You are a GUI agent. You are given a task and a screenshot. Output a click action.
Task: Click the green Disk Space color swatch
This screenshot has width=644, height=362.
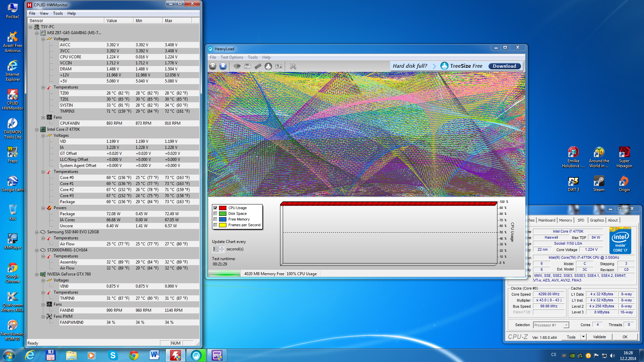[223, 214]
